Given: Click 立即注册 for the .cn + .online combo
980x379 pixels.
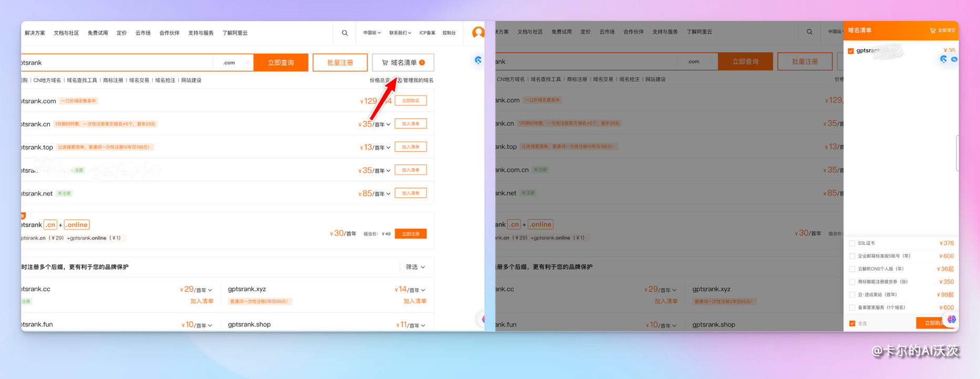Looking at the screenshot, I should [411, 234].
